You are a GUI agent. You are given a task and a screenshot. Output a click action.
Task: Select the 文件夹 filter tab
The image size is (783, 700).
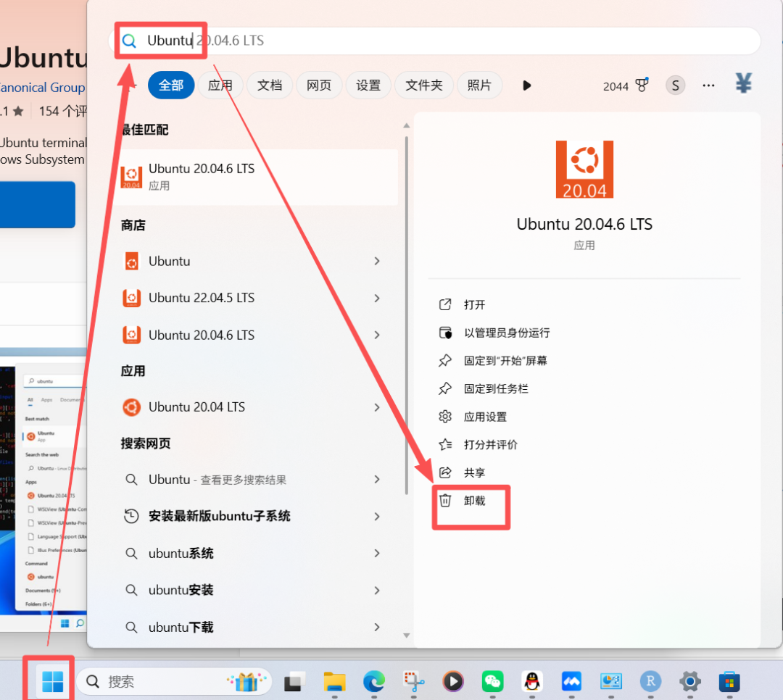424,86
